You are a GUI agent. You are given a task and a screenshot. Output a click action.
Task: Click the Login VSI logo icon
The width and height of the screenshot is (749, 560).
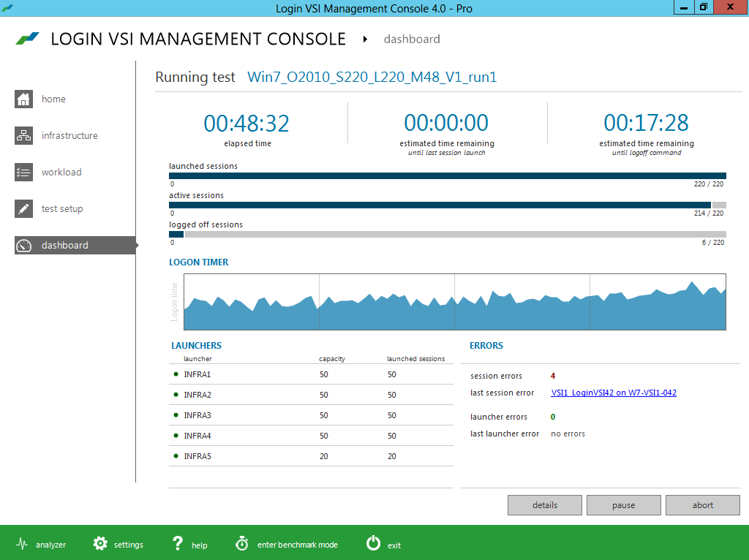(28, 39)
